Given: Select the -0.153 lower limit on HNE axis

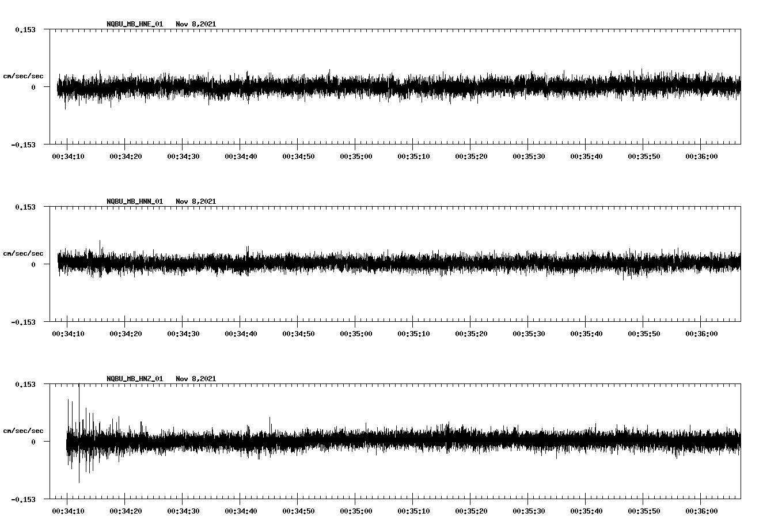Looking at the screenshot, I should 23,145.
